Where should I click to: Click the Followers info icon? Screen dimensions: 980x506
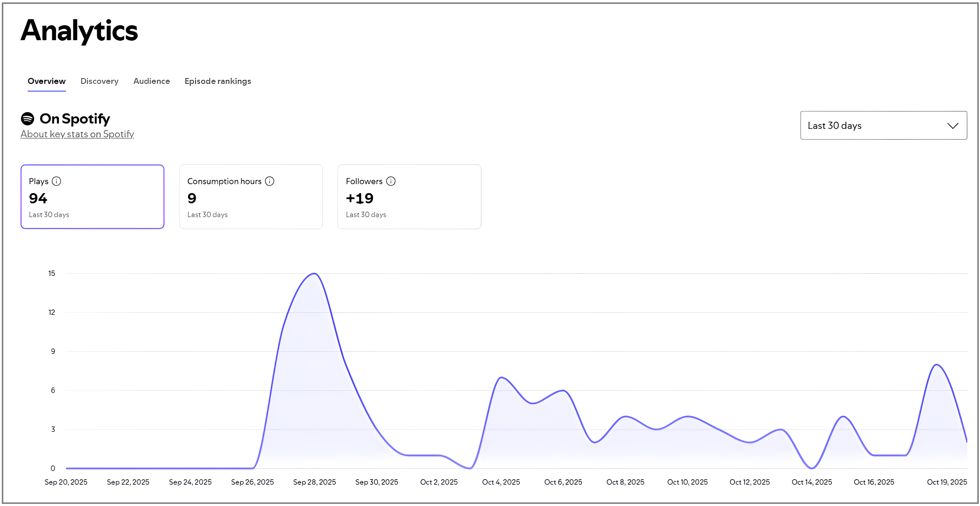(x=391, y=181)
